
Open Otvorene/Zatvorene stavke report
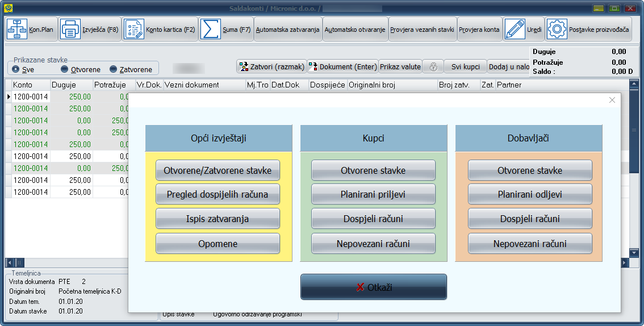point(218,170)
